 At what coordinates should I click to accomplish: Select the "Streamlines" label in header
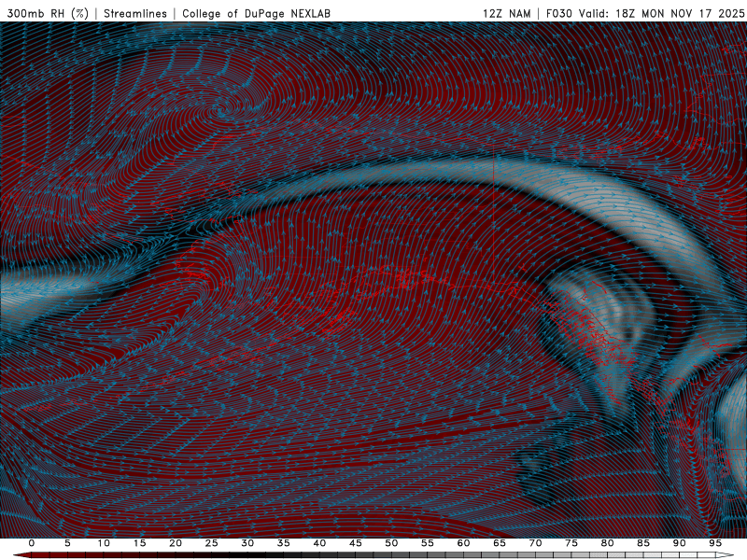[x=135, y=14]
